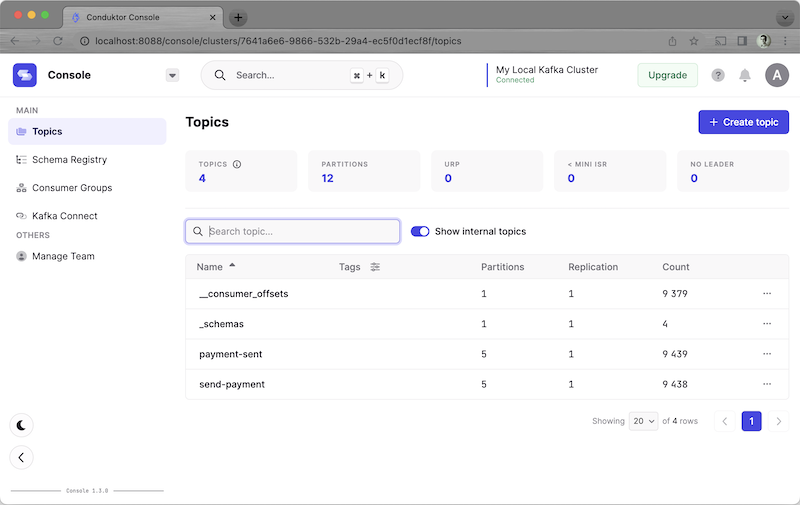The width and height of the screenshot is (800, 505).
Task: Click the global Search field
Action: (x=302, y=75)
